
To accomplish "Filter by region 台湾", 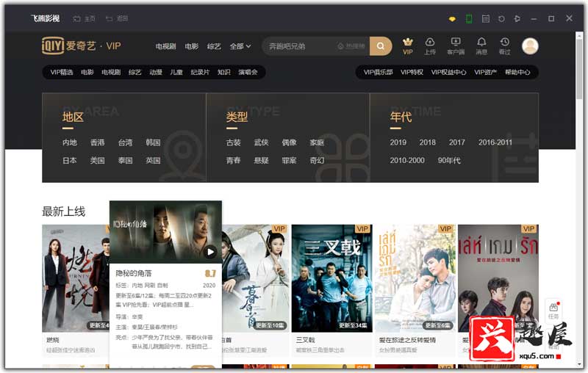I will pos(125,142).
